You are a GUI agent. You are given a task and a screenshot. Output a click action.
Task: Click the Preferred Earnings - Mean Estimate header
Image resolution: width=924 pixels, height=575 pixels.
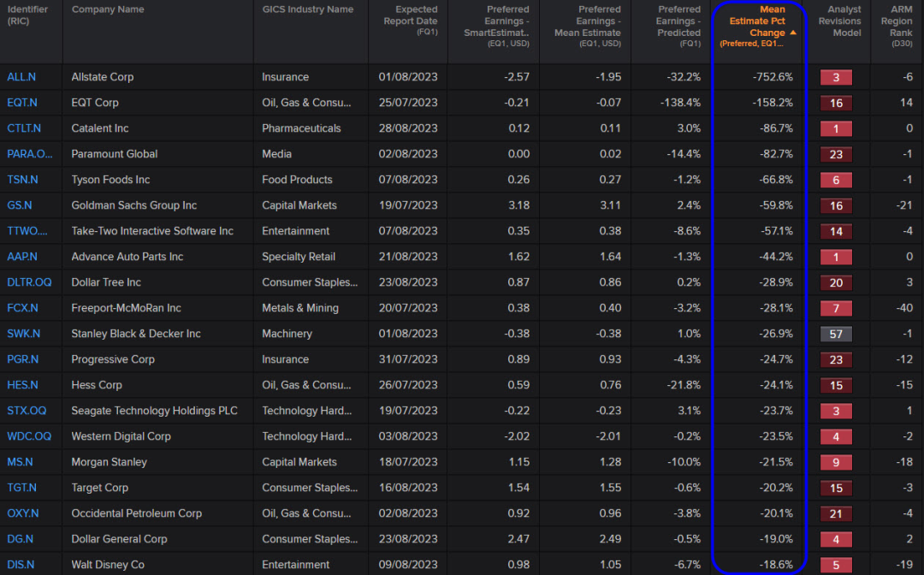point(588,26)
